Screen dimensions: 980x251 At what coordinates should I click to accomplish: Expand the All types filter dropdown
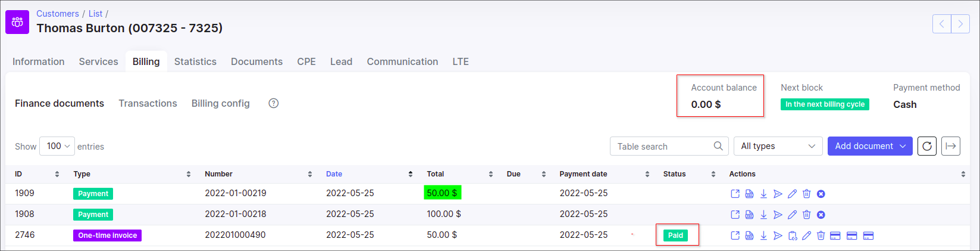[777, 146]
